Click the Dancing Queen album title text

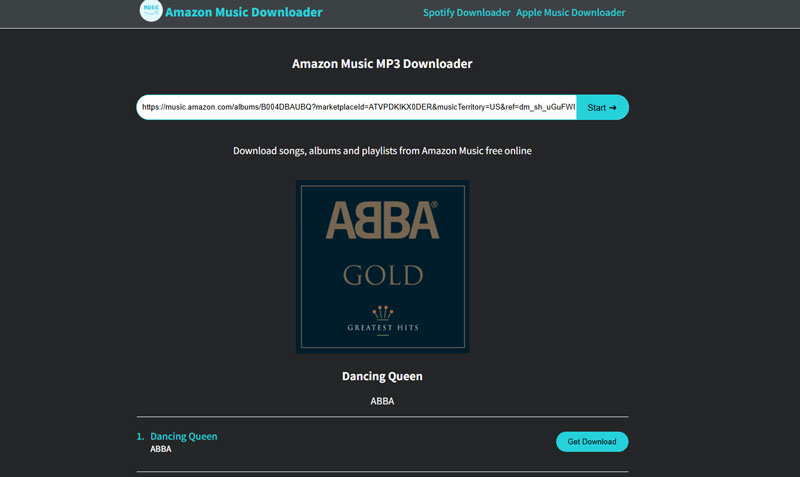(x=382, y=376)
